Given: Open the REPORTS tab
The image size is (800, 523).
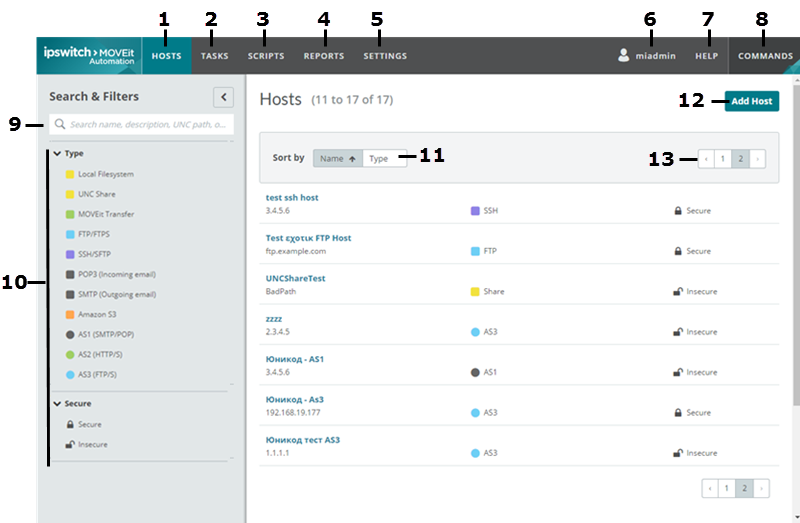Looking at the screenshot, I should tap(324, 56).
